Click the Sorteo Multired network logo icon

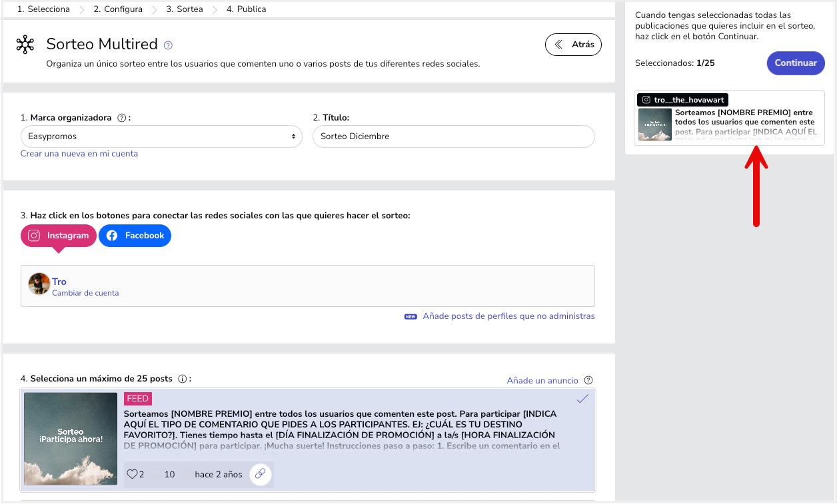[25, 45]
